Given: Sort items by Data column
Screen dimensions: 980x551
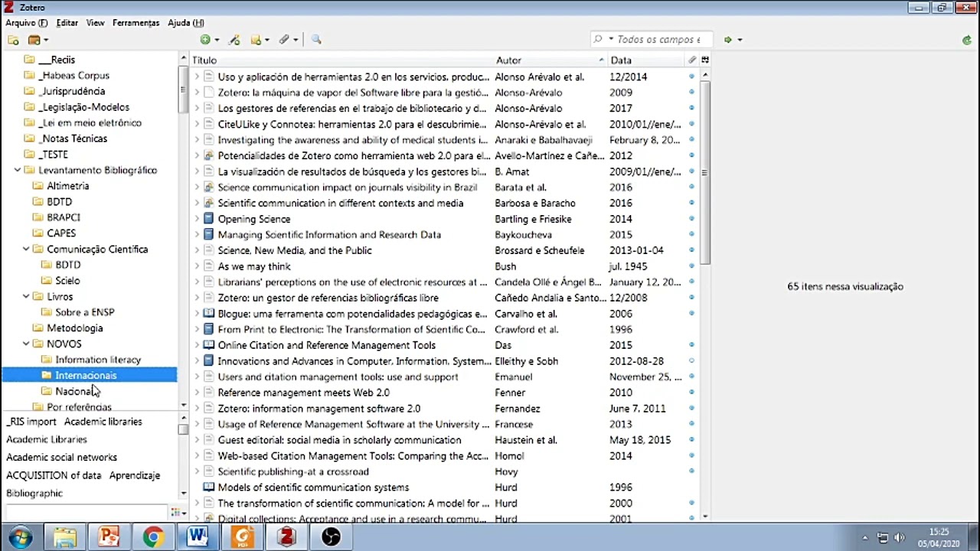Looking at the screenshot, I should tap(646, 60).
